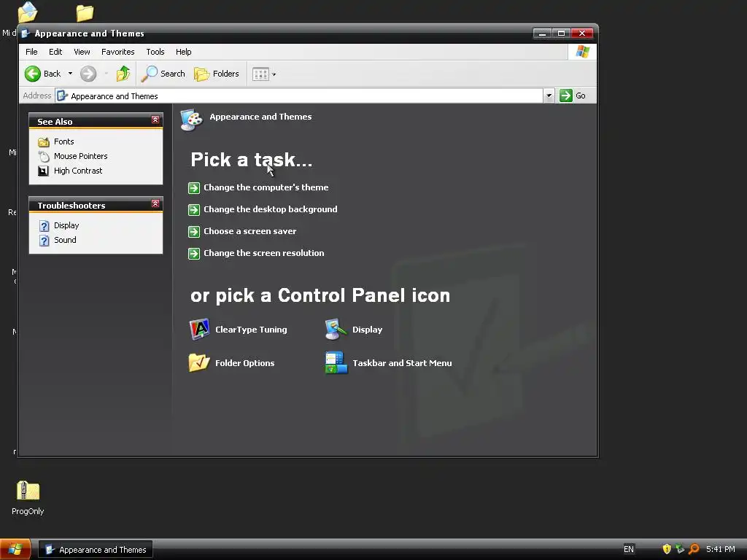747x560 pixels.
Task: Open the Back history dropdown arrow
Action: (70, 74)
